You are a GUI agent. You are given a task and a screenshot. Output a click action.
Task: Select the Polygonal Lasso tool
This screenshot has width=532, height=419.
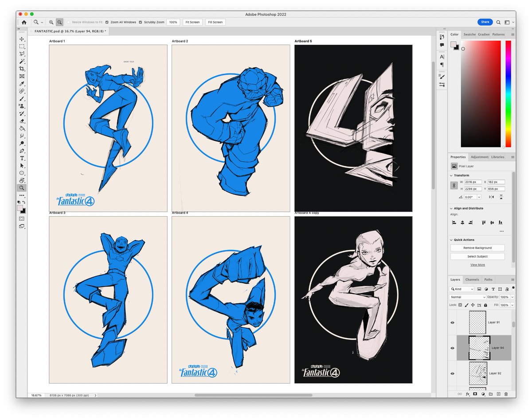pos(22,54)
